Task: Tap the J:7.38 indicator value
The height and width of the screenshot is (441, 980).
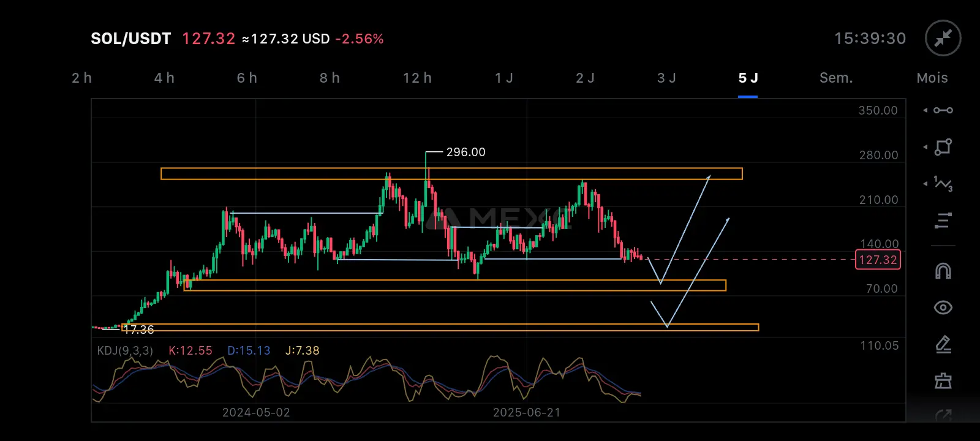Action: (303, 350)
